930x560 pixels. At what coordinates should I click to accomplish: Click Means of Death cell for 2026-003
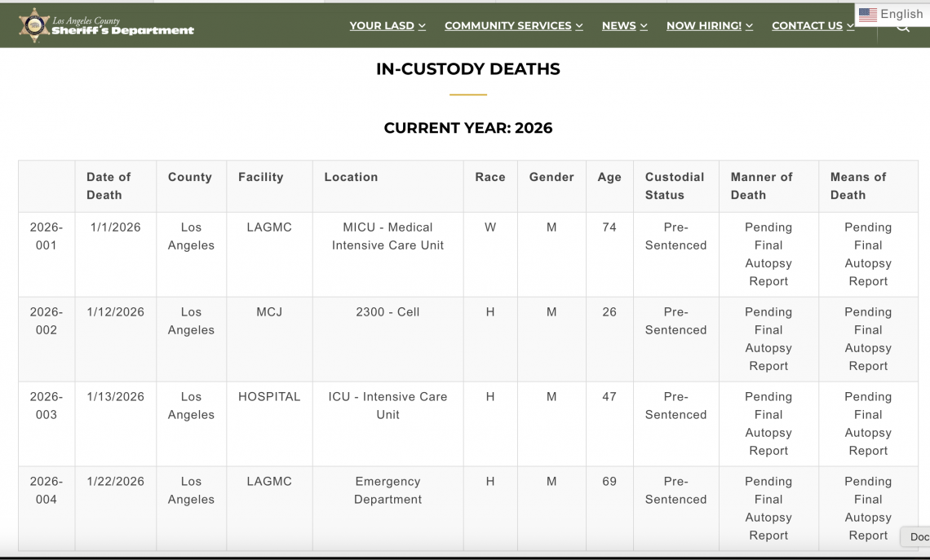click(868, 424)
